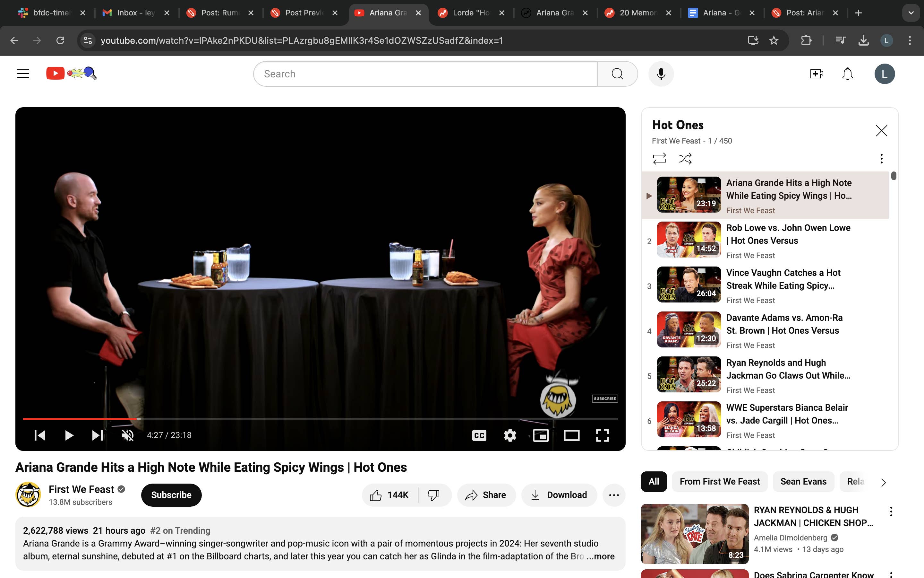Open the account avatar menu on YouTube
This screenshot has width=924, height=578.
click(884, 74)
